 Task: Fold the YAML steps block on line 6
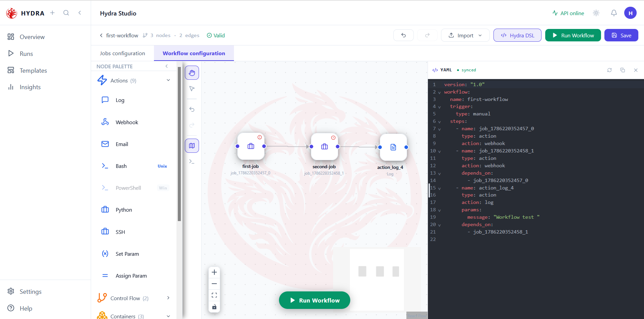pyautogui.click(x=439, y=122)
